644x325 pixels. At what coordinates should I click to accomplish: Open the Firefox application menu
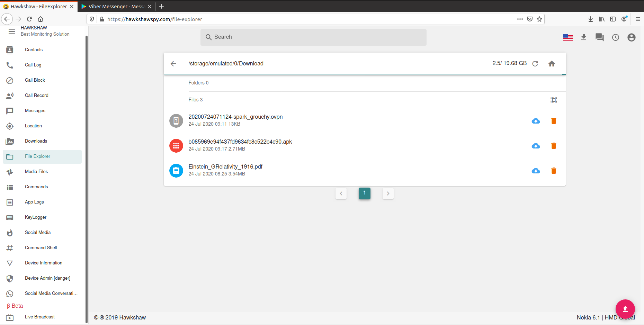coord(638,19)
